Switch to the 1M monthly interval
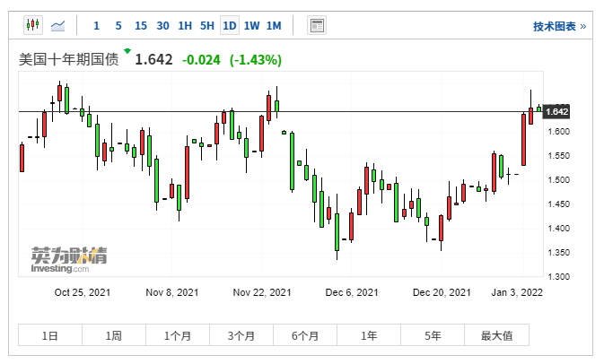 [x=274, y=26]
